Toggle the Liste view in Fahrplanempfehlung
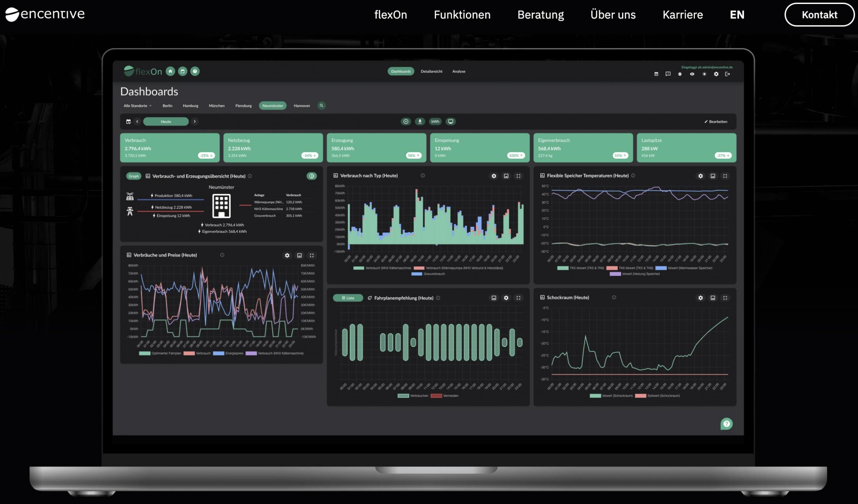 [x=348, y=298]
